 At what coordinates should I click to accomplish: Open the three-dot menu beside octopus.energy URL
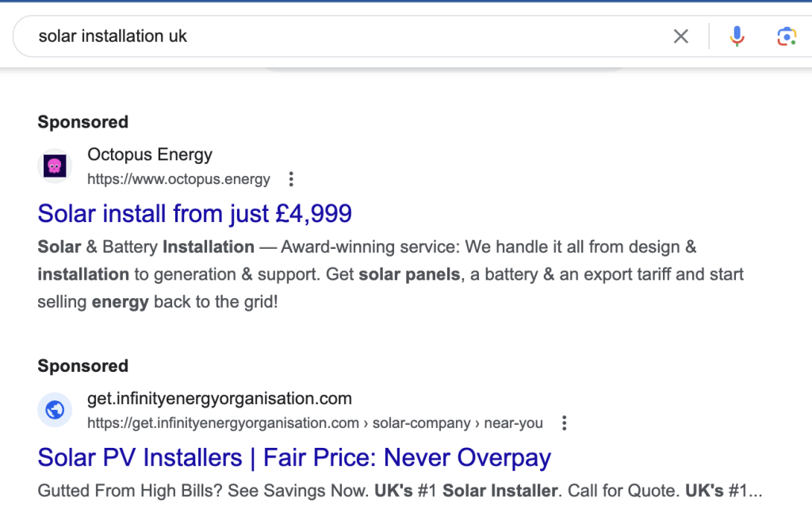(x=291, y=179)
